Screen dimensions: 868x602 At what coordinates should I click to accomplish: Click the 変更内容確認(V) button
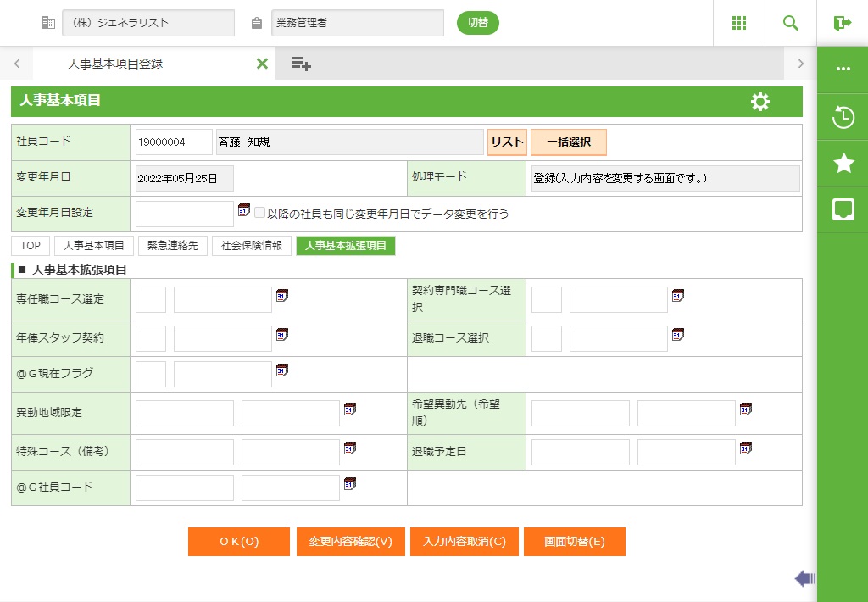[x=350, y=542]
